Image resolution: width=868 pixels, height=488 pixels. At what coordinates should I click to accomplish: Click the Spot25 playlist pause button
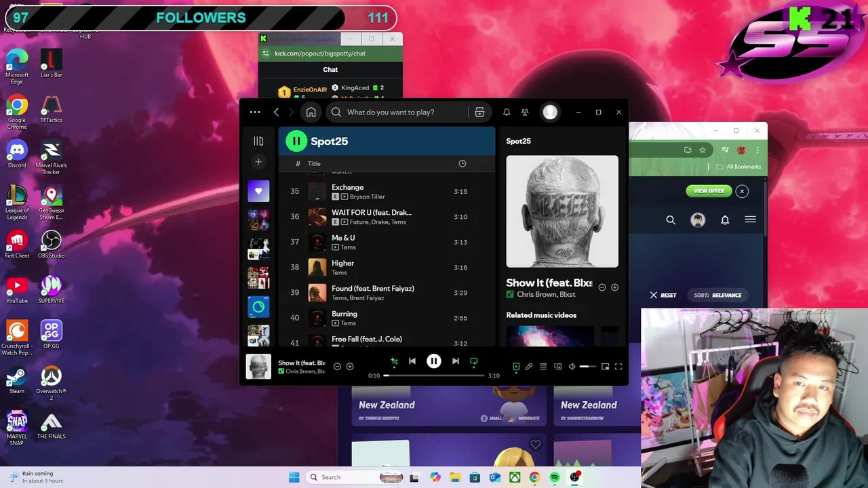[296, 141]
